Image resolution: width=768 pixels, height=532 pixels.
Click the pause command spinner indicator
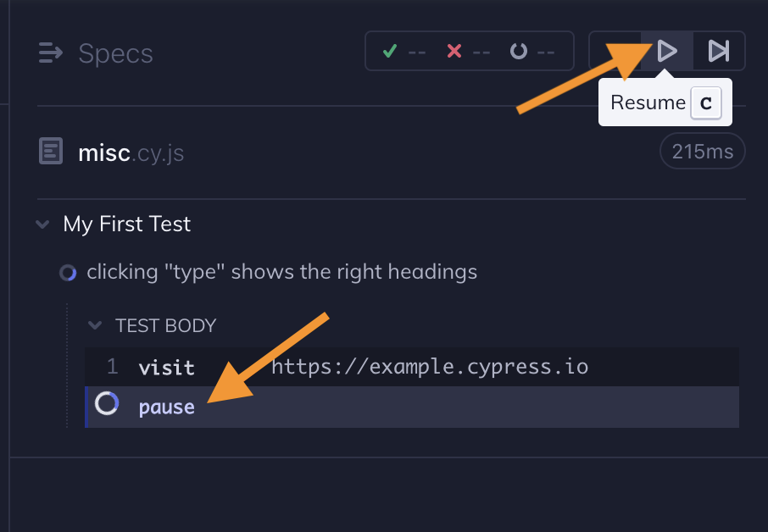point(106,404)
